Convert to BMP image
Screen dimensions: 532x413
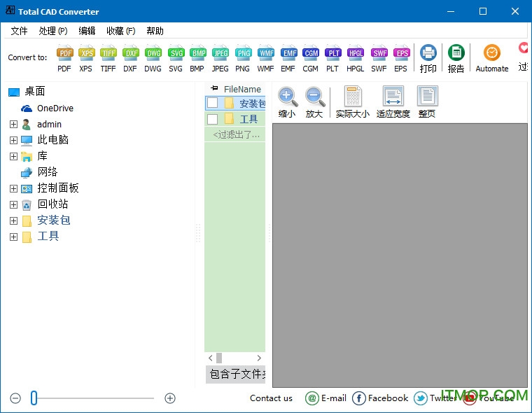197,58
